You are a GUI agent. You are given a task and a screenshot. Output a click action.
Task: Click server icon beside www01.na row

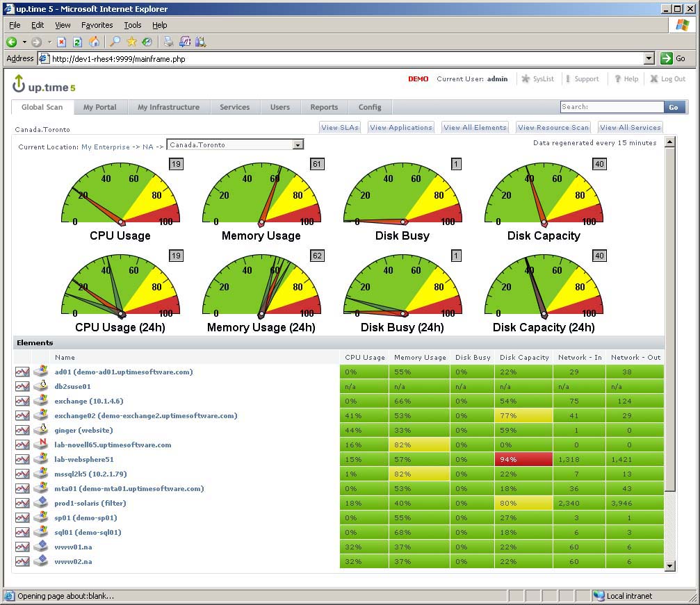click(x=41, y=546)
